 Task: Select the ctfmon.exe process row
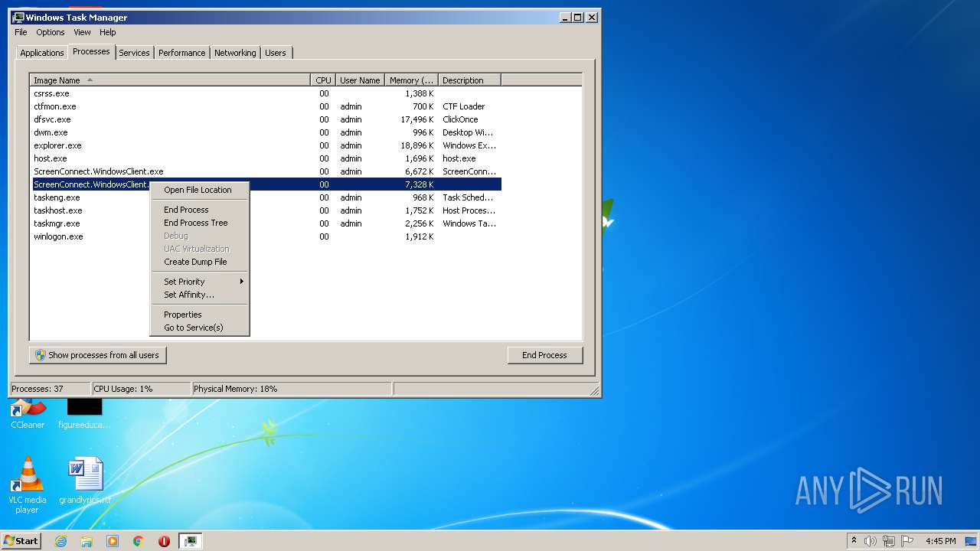(266, 106)
